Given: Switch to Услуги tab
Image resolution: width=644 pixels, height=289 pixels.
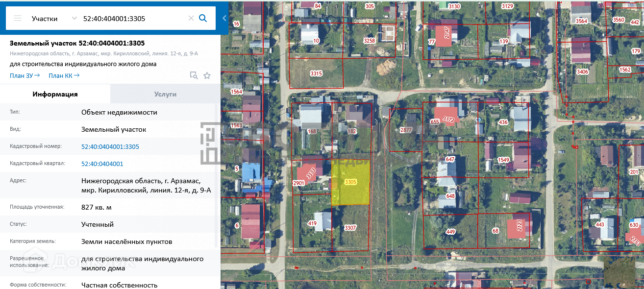Looking at the screenshot, I should point(165,94).
